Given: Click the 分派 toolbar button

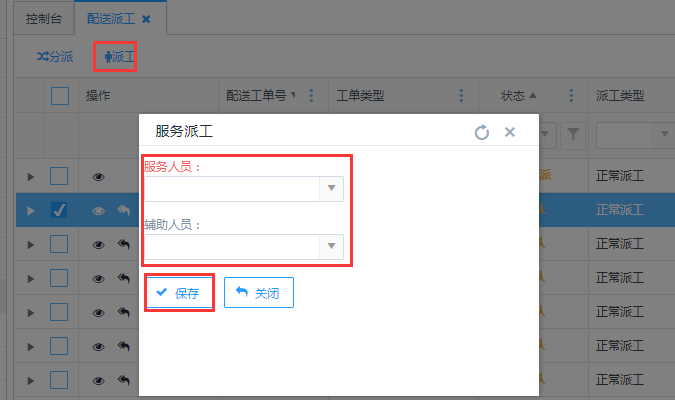Looking at the screenshot, I should click(55, 57).
